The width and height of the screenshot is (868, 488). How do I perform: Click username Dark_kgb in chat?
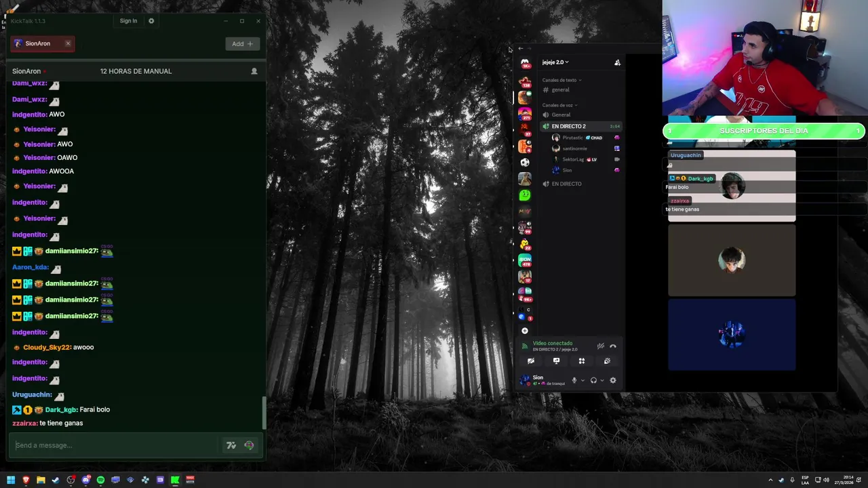(61, 410)
